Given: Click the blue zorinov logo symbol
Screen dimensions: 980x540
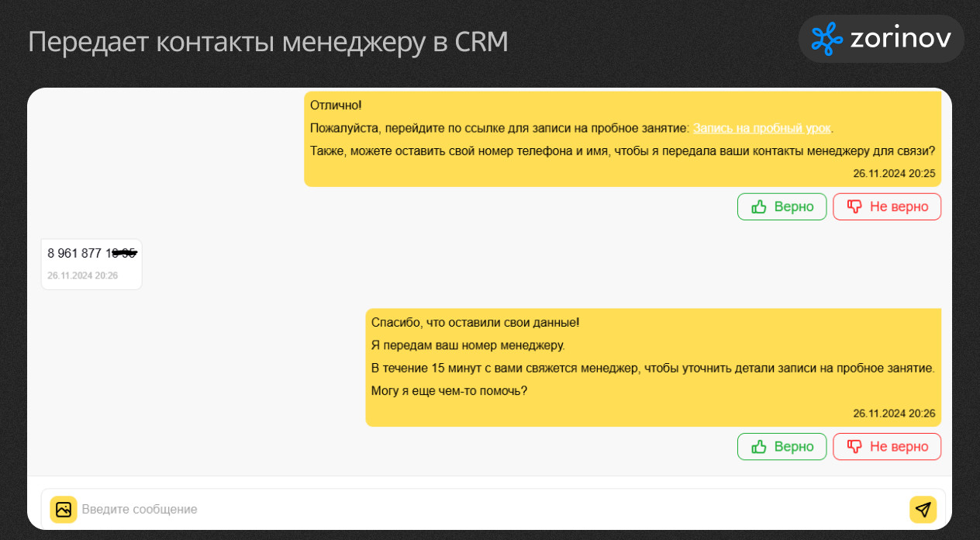Looking at the screenshot, I should 826,39.
